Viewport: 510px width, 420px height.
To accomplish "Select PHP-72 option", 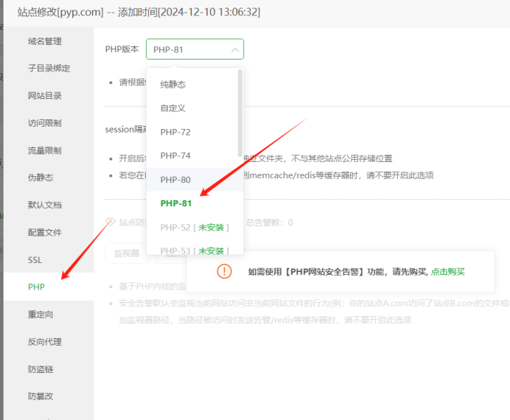I will click(x=175, y=132).
